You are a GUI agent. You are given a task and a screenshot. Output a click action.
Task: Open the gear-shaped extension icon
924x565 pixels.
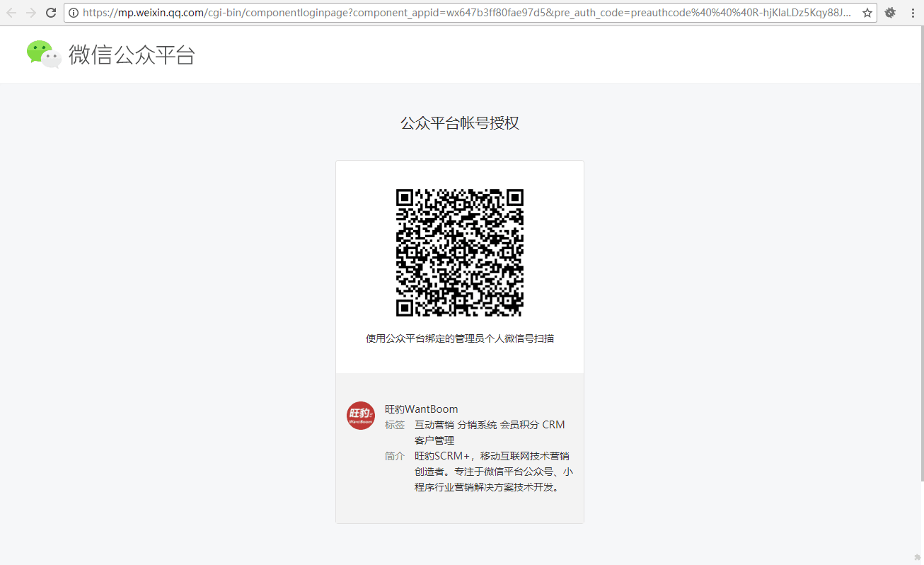coord(890,13)
